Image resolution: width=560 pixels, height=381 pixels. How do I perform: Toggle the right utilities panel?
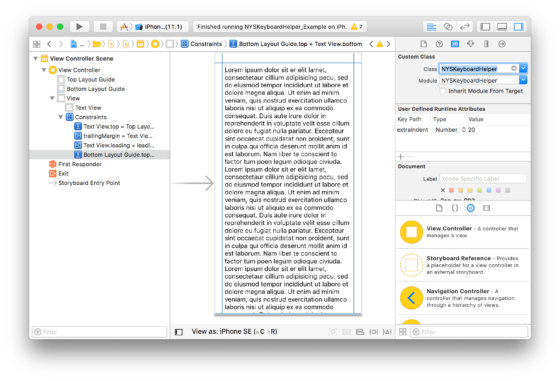coord(519,26)
